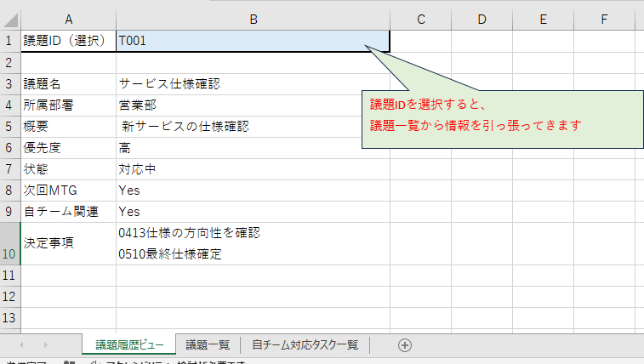Select Yes value in 自チーム関連 row

click(x=253, y=212)
